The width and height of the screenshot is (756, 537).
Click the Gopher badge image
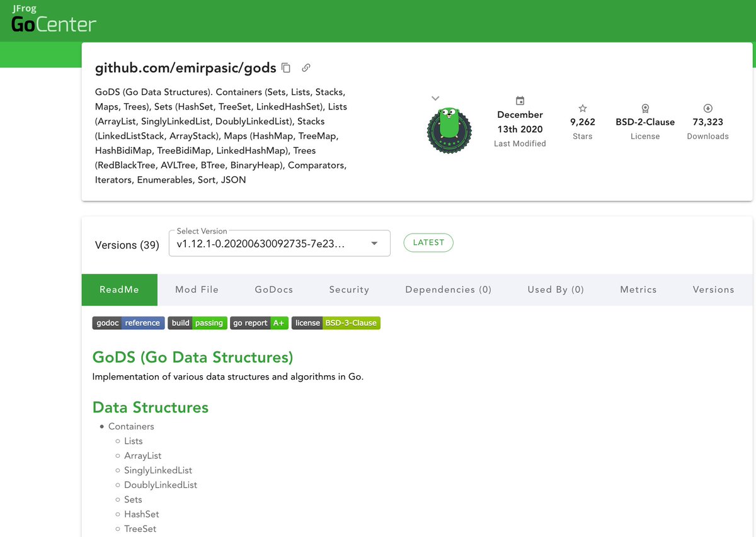pyautogui.click(x=449, y=130)
